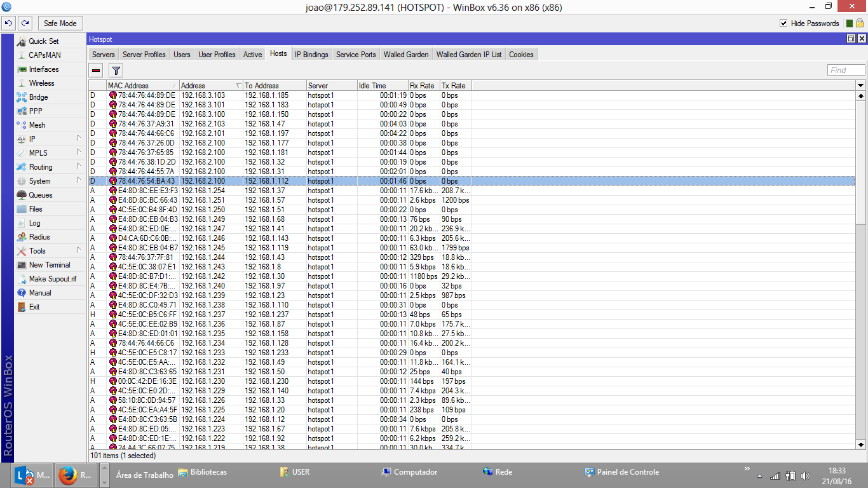
Task: Switch to Server Profiles tab
Action: 144,55
